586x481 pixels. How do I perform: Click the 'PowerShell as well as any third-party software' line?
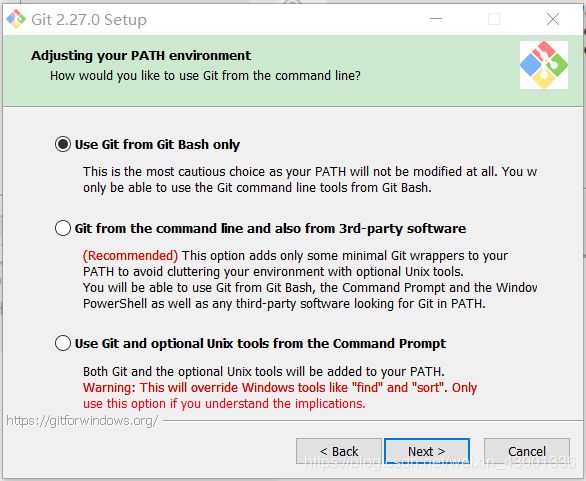click(284, 303)
